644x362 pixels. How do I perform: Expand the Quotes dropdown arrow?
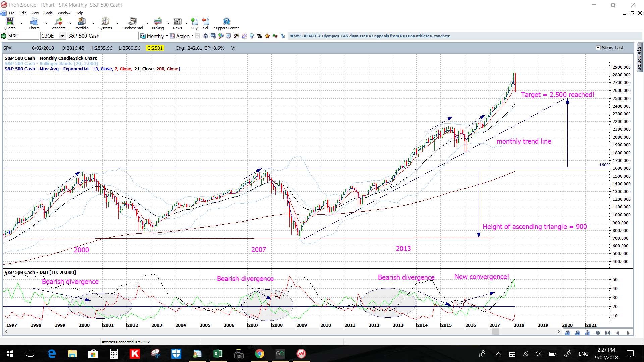point(22,24)
